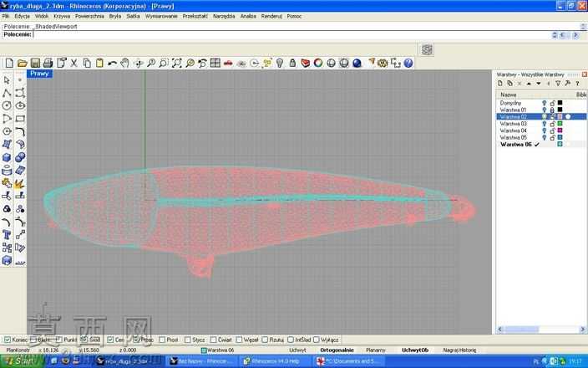Click the lock padlock toolbar icon
Screen dimensions: 588x368
(x=292, y=63)
